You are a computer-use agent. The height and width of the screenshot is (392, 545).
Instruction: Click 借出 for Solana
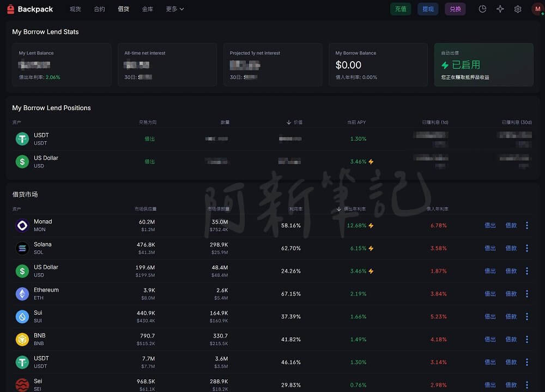tap(490, 249)
